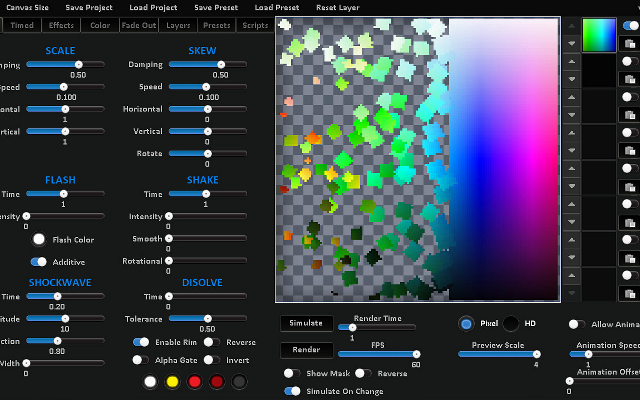Move second layer down with its down arrow
Viewport: 640px width, 400px height.
(x=571, y=79)
